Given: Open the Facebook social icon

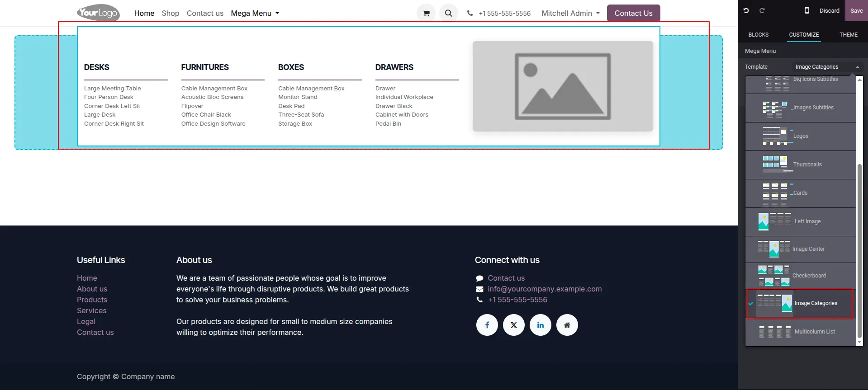Looking at the screenshot, I should (487, 325).
